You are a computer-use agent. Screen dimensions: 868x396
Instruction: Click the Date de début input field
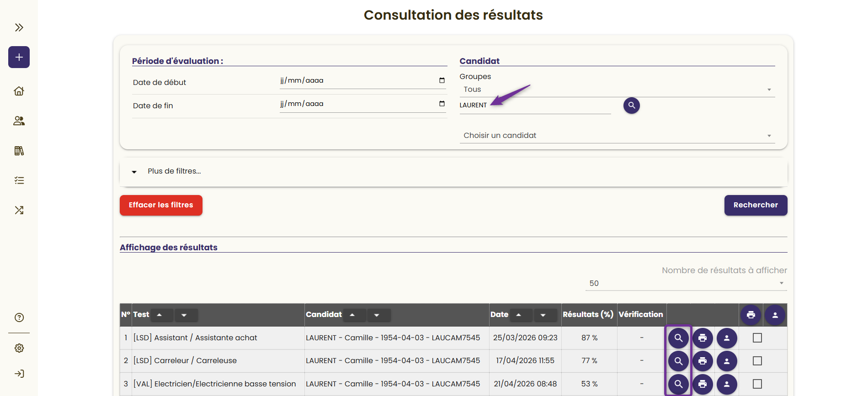[x=362, y=81]
